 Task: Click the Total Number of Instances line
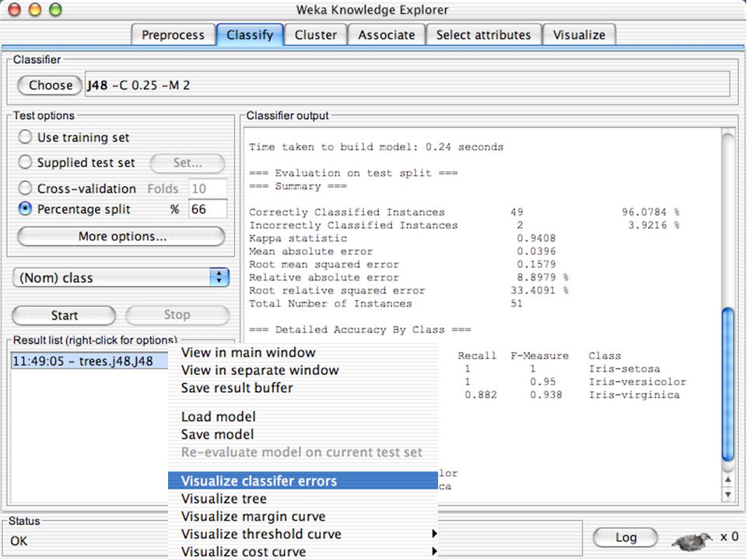click(x=385, y=303)
